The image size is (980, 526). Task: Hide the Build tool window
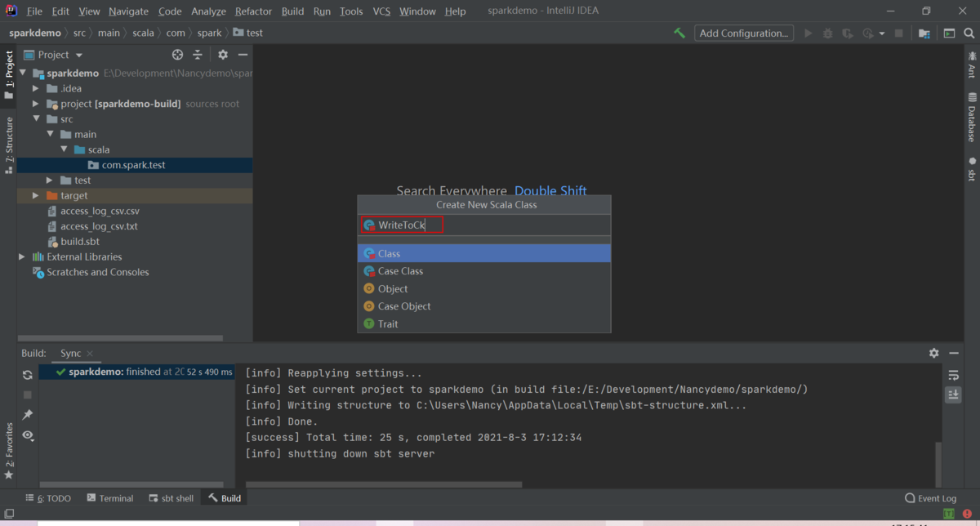coord(953,353)
